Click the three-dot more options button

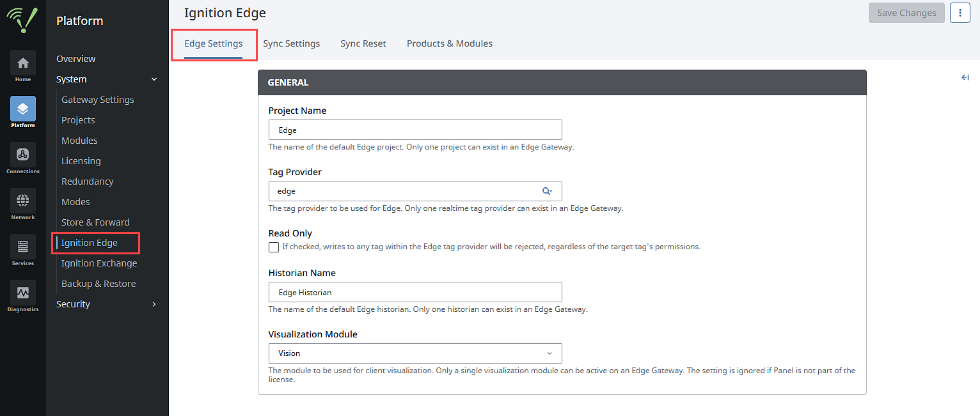pos(960,13)
